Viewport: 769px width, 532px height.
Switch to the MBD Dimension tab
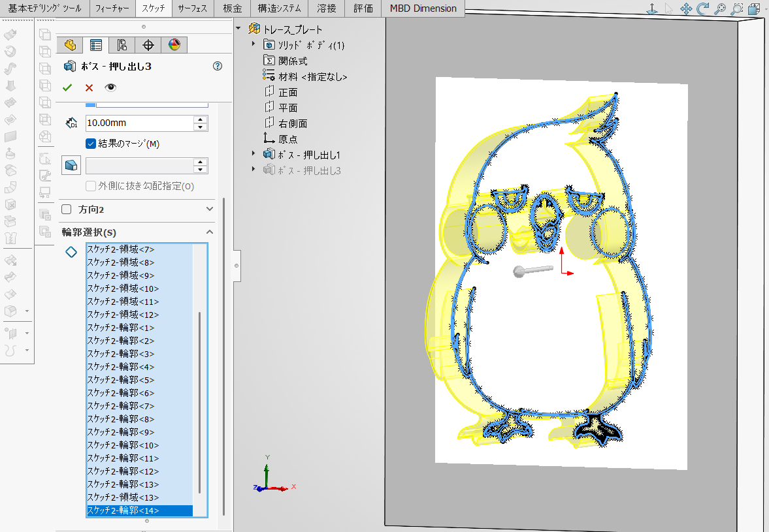tap(423, 8)
